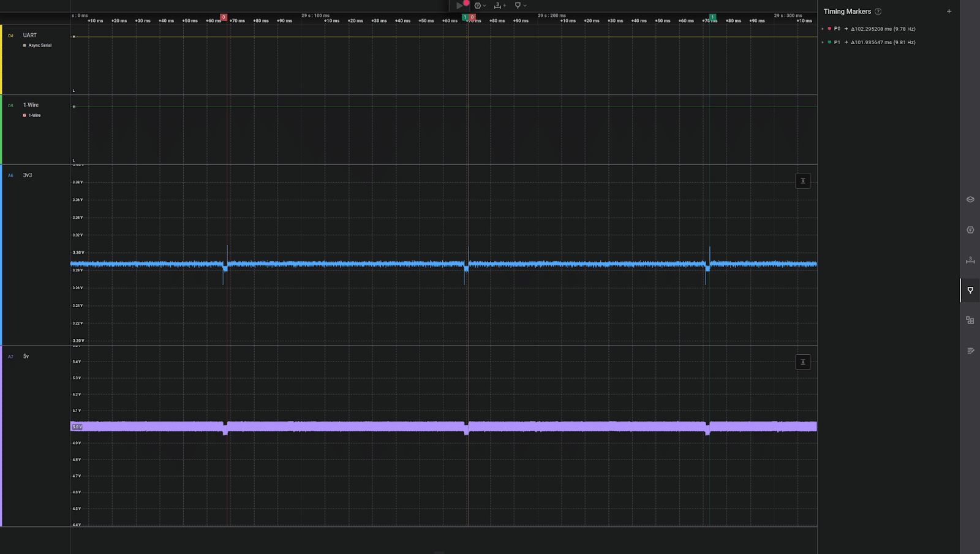Open the Notes sidebar panel
980x554 pixels.
pos(970,351)
